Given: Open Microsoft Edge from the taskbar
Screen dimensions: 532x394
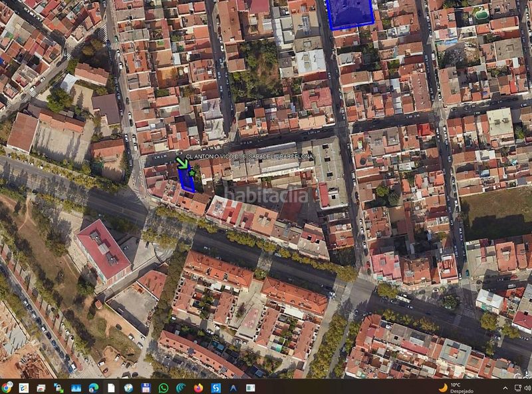Looking at the screenshot, I should (94, 387).
